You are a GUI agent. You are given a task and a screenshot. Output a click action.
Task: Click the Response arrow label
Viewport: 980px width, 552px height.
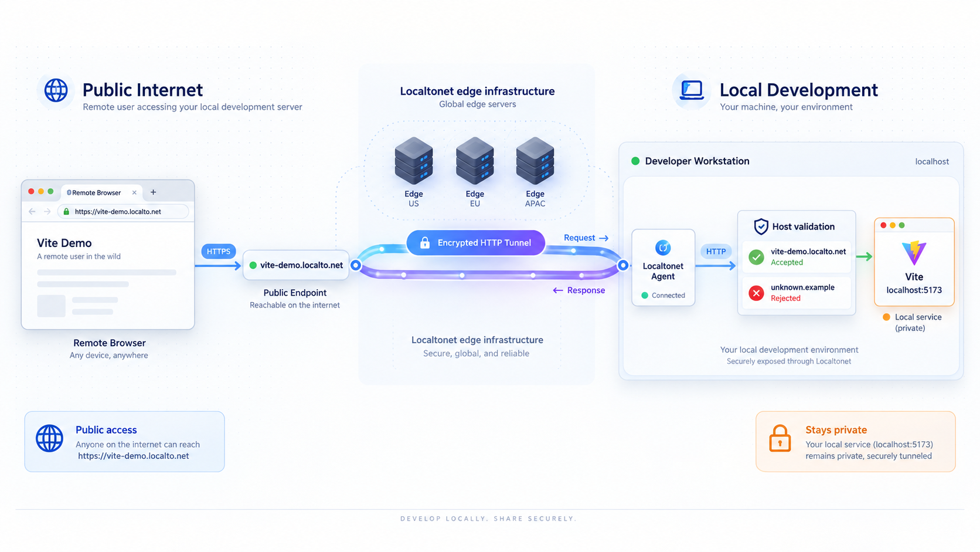tap(579, 290)
